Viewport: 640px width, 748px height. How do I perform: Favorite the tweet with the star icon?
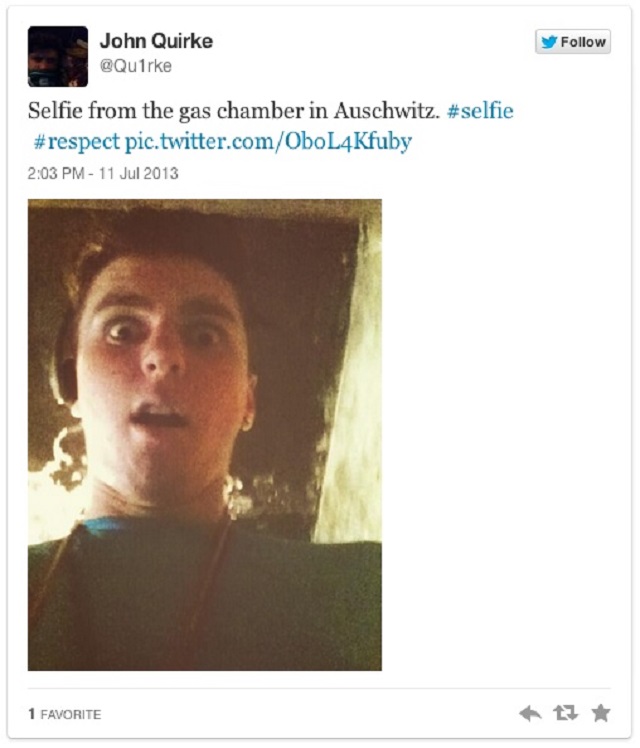601,713
